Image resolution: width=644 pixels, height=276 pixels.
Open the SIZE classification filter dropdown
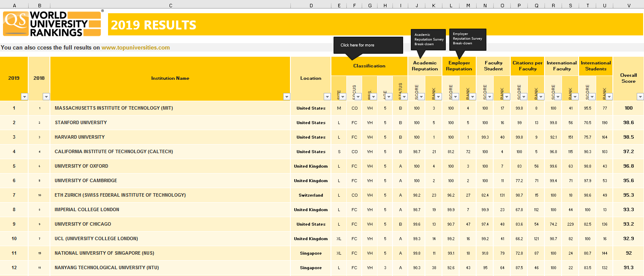[342, 97]
